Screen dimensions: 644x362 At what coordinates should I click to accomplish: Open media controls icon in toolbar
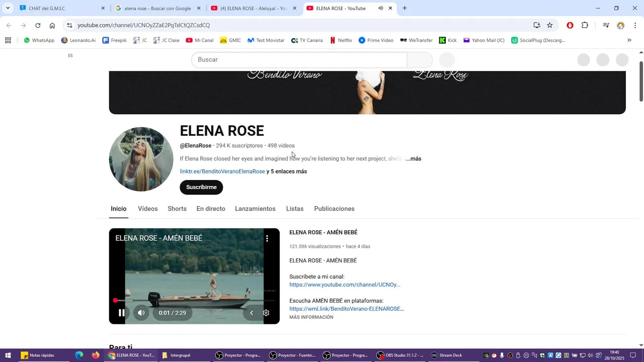pos(606,25)
